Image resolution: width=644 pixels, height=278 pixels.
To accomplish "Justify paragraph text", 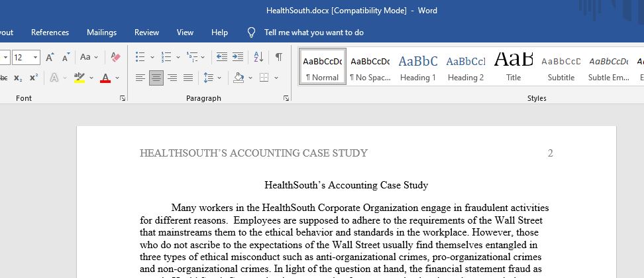I will tap(188, 78).
